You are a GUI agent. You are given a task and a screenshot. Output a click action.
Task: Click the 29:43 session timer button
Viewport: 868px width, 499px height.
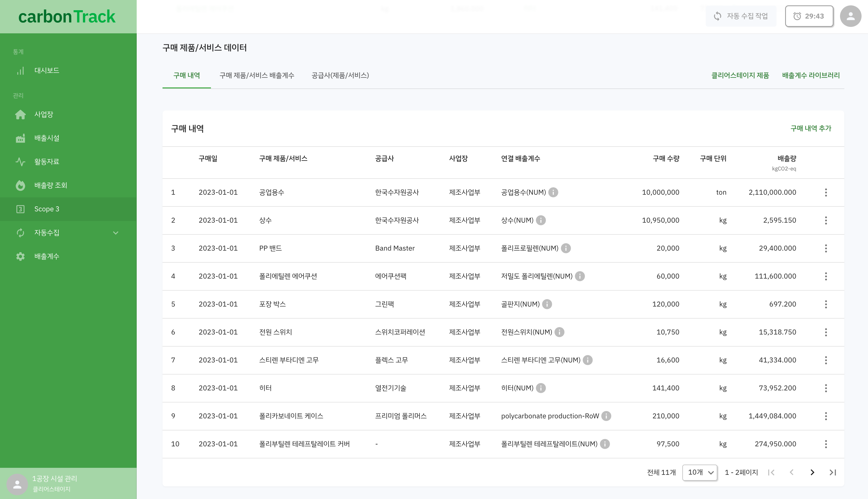[x=809, y=16]
